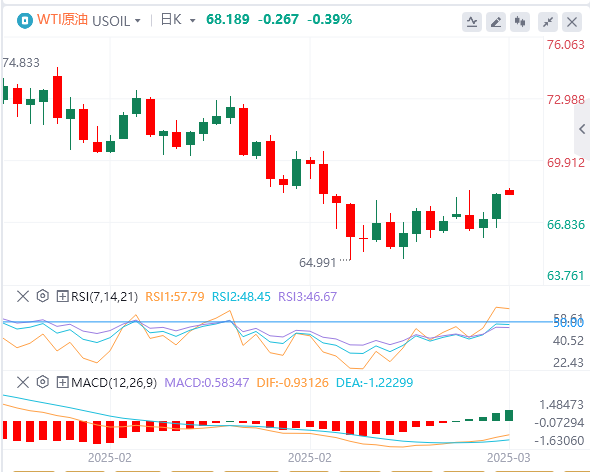Click the DEA:-1.22299 value
The width and height of the screenshot is (590, 472).
[375, 383]
